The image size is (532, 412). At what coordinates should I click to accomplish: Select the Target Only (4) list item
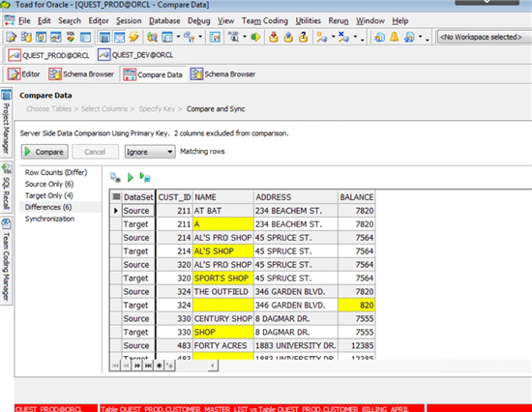(x=49, y=195)
